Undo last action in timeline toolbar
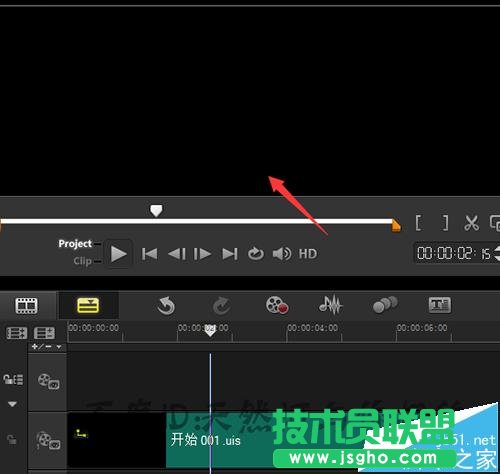500x474 pixels. 166,305
